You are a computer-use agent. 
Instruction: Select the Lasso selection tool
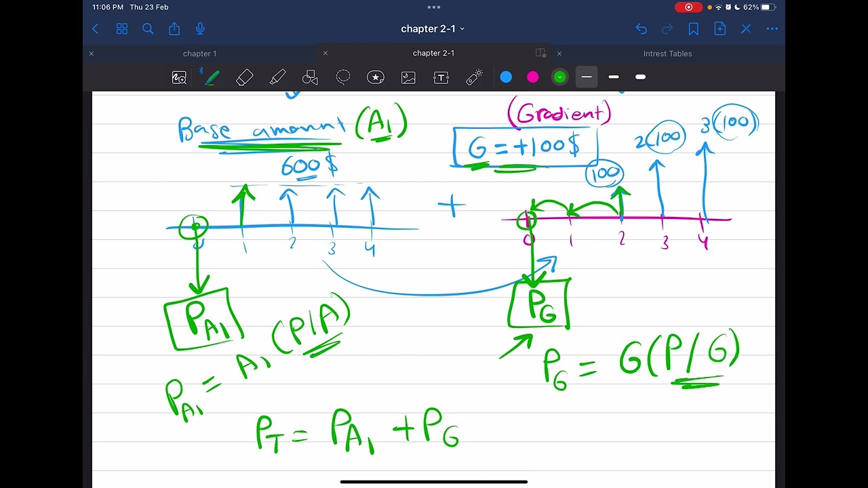pos(343,77)
